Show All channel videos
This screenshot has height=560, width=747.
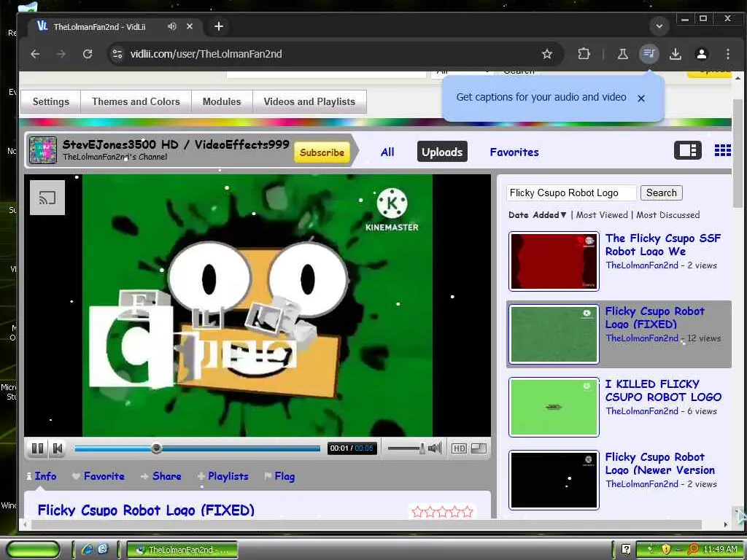(x=387, y=152)
